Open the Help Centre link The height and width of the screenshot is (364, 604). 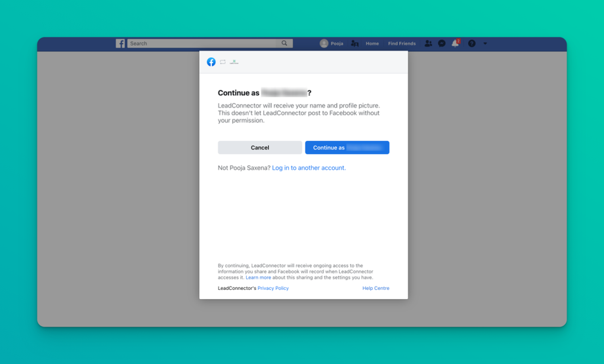pyautogui.click(x=376, y=288)
